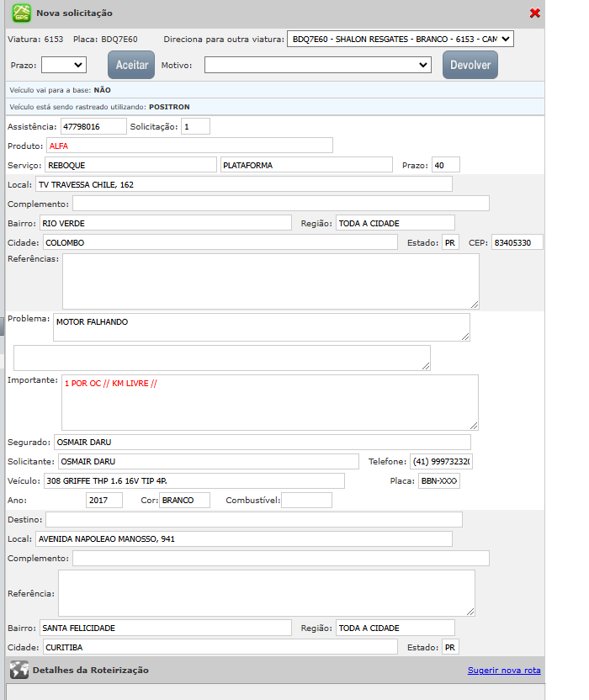The width and height of the screenshot is (589, 700).
Task: Click the Problema text area resize handle
Action: 465,337
